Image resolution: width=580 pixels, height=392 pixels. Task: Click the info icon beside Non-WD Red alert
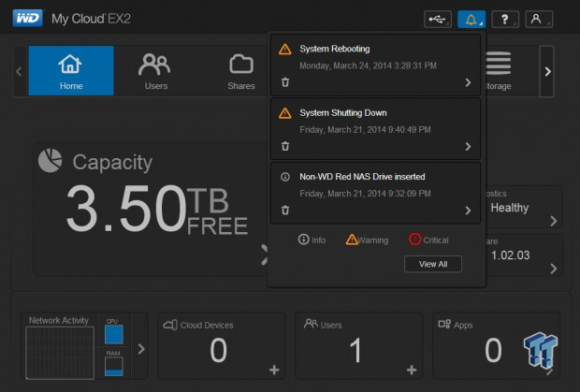(285, 177)
